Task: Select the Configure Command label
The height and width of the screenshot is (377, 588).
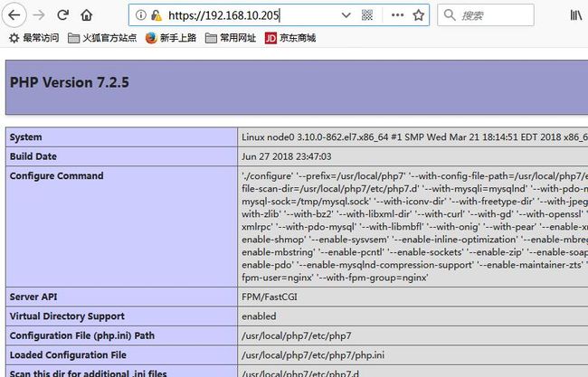Action: click(57, 175)
